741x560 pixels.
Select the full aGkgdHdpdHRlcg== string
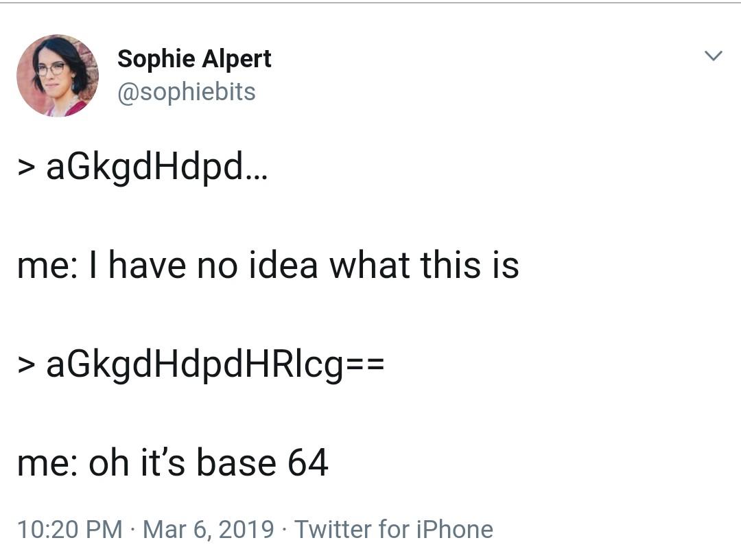click(215, 365)
